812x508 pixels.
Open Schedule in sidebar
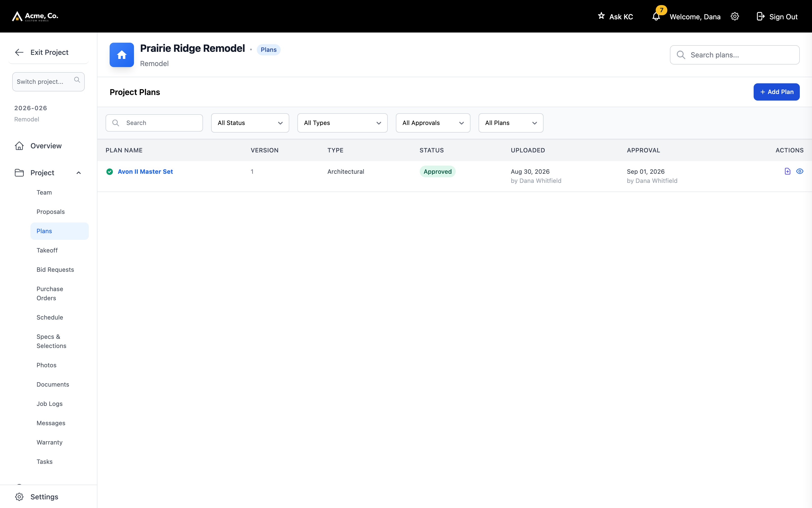click(50, 317)
